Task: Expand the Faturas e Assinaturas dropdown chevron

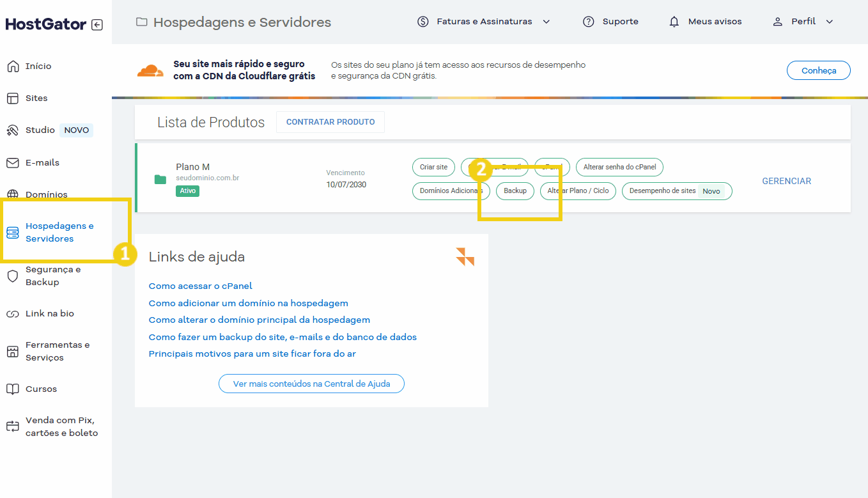Action: (546, 22)
